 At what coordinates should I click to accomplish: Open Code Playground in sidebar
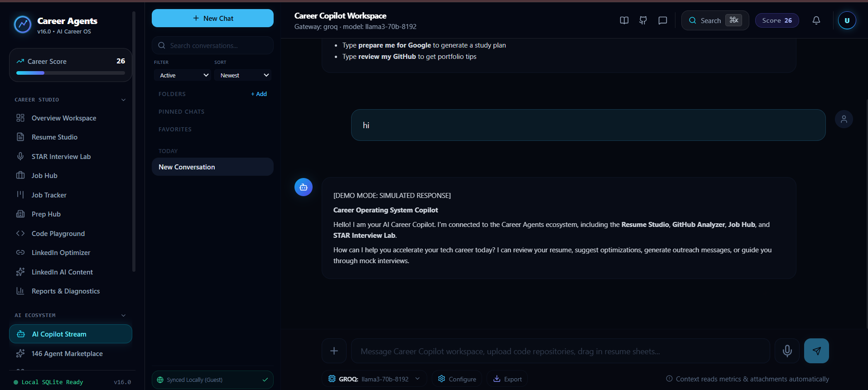pos(71,233)
